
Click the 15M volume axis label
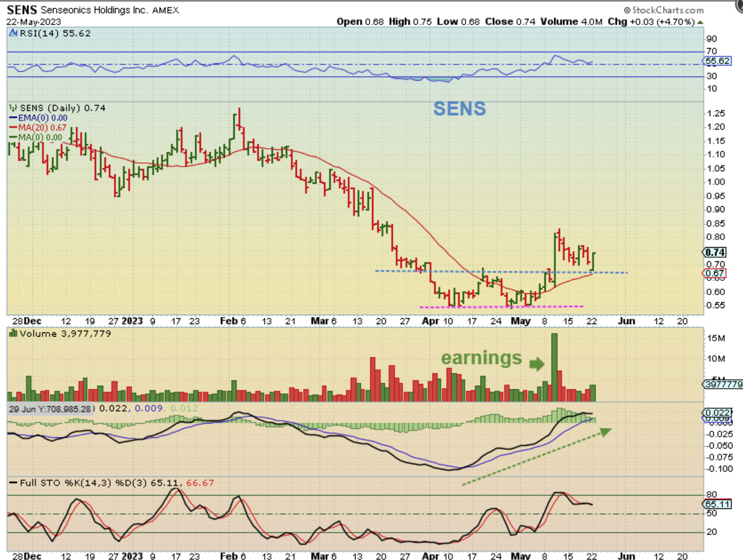click(x=716, y=338)
